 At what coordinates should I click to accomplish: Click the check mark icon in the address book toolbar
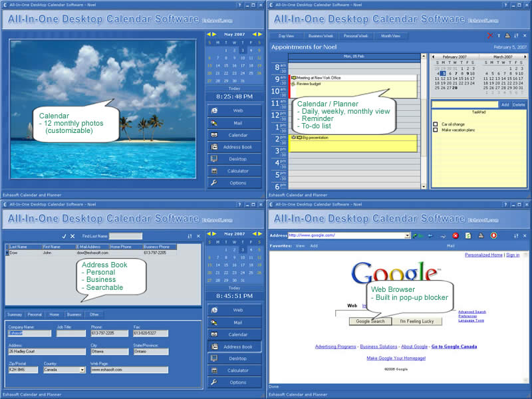(x=65, y=235)
